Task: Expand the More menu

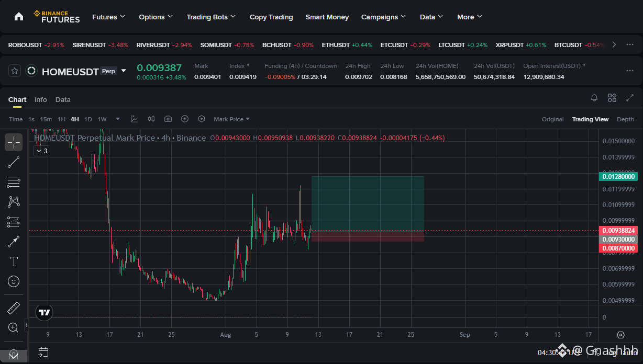Action: [469, 17]
